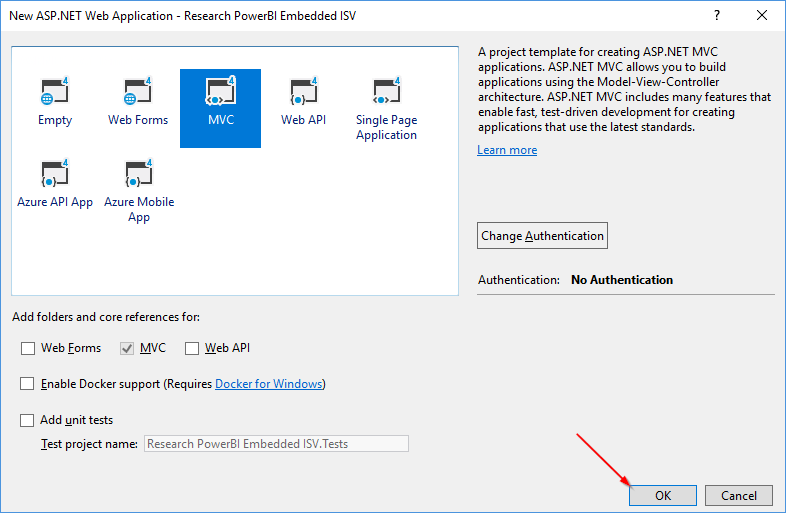This screenshot has width=786, height=513.
Task: Tick the Add unit tests checkbox
Action: point(28,420)
